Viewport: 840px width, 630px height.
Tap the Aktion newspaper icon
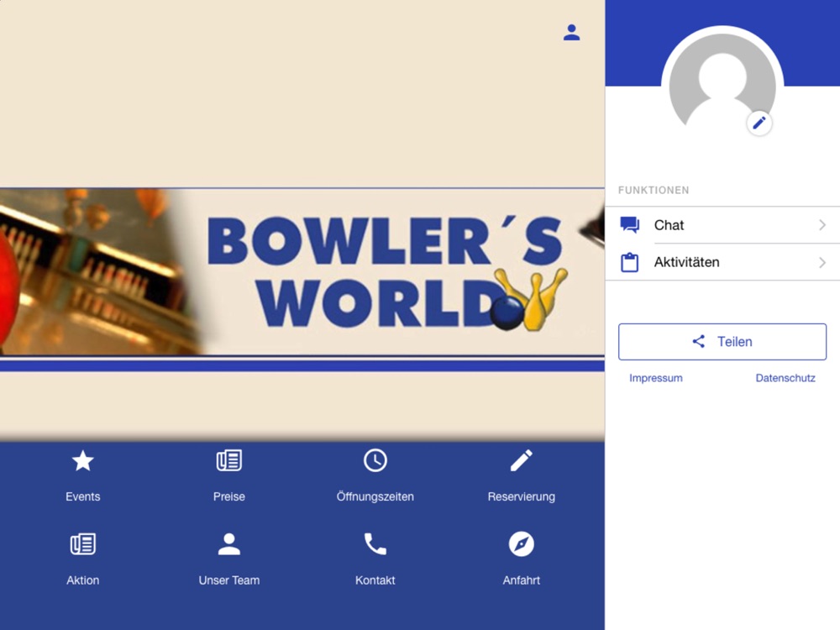tap(83, 544)
